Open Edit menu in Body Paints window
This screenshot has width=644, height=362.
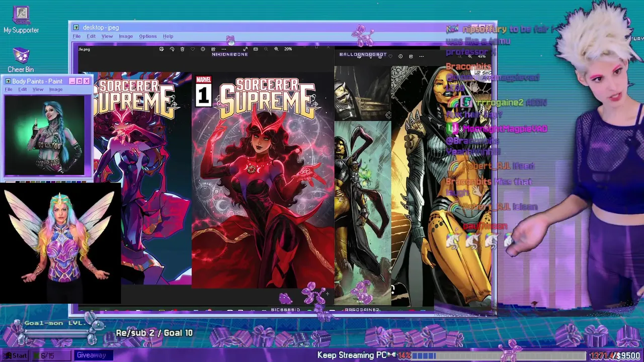tap(23, 89)
